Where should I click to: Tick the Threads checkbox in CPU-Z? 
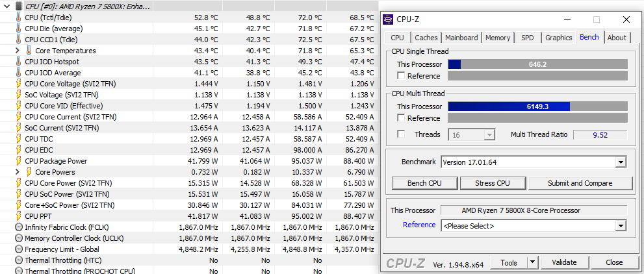tap(401, 134)
